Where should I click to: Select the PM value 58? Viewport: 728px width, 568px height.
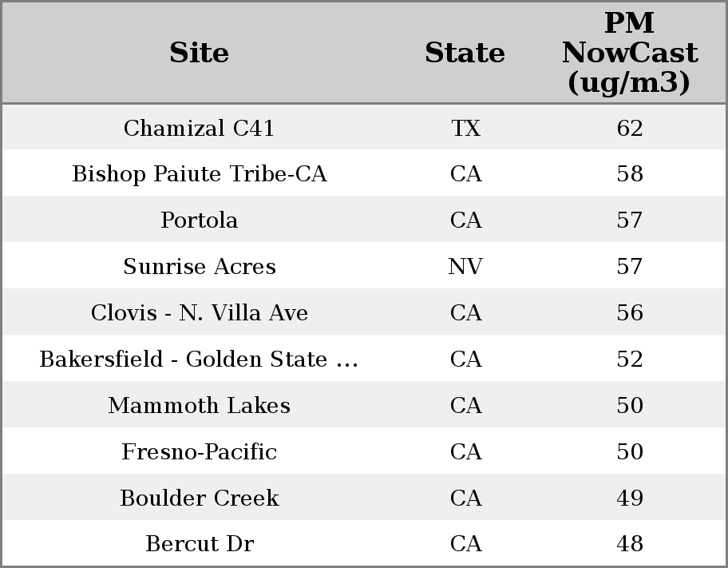point(630,174)
